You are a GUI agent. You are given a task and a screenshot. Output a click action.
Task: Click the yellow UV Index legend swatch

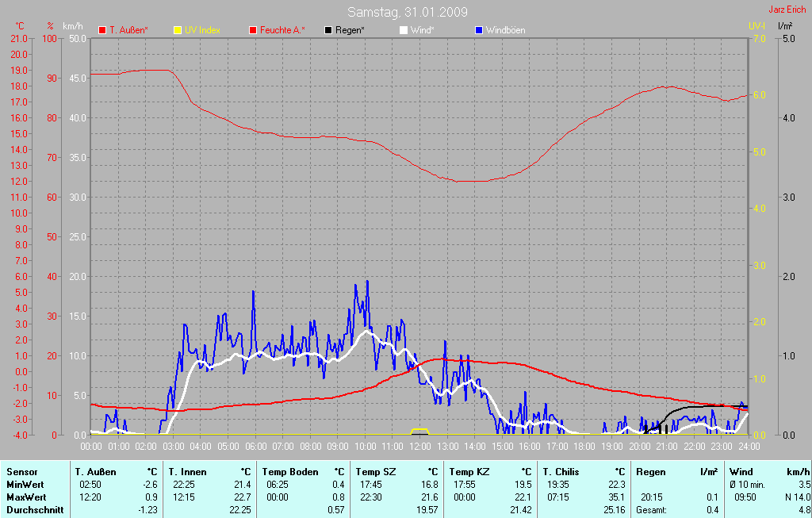click(178, 30)
